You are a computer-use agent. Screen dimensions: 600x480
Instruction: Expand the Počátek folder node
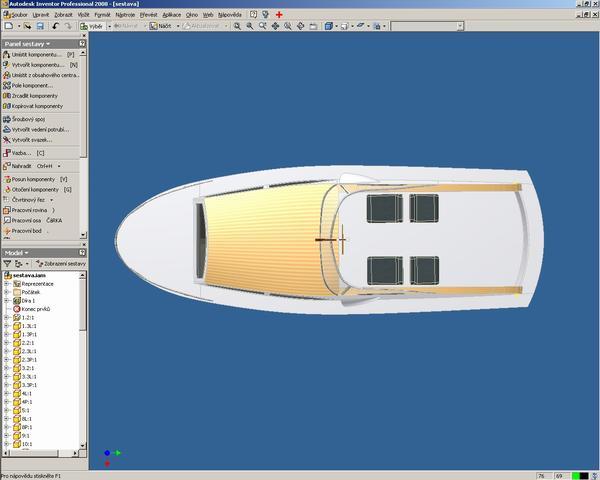(x=7, y=292)
